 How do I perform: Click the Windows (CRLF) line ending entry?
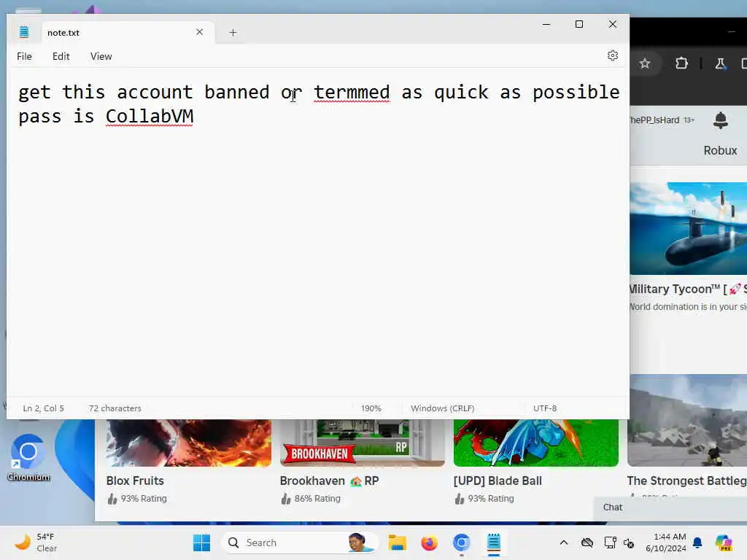tap(443, 408)
